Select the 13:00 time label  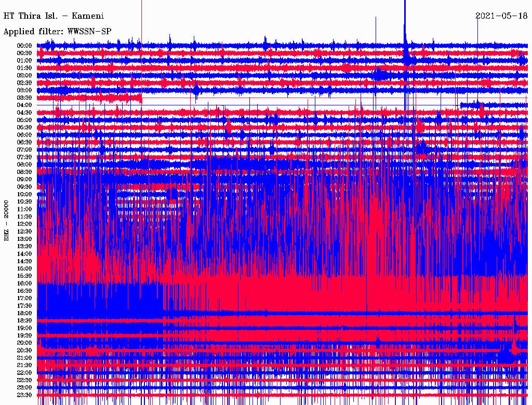24,239
